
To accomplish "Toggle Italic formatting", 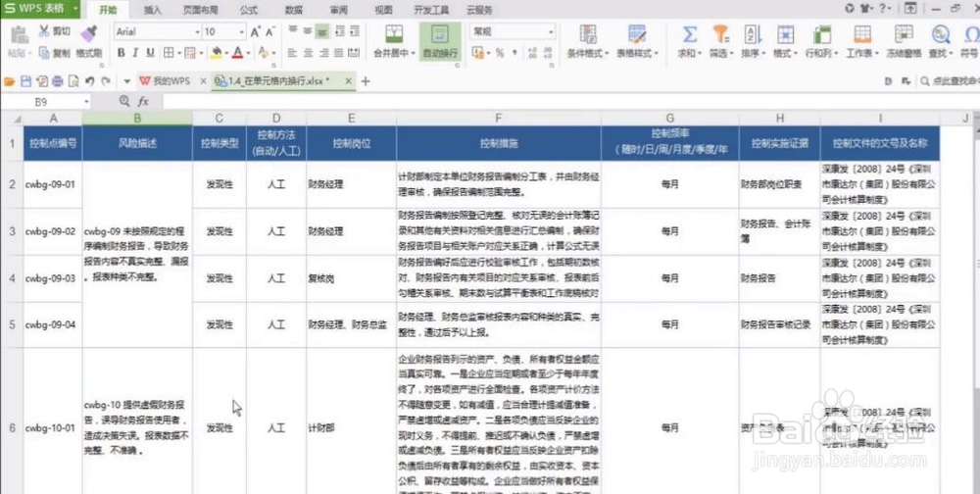I will click(135, 53).
